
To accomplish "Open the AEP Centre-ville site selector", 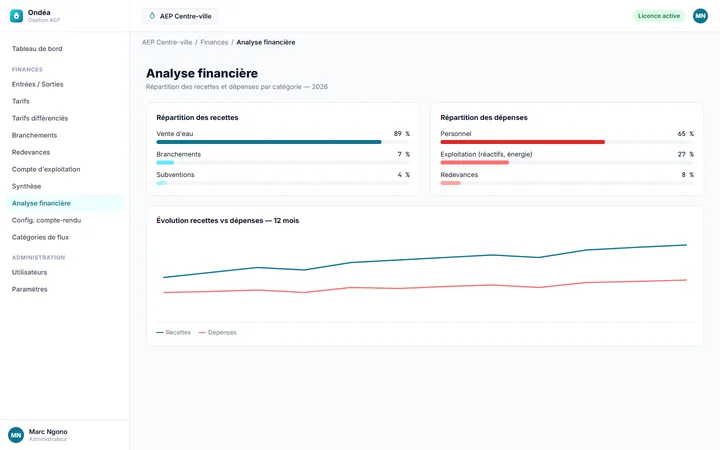I will click(x=180, y=16).
